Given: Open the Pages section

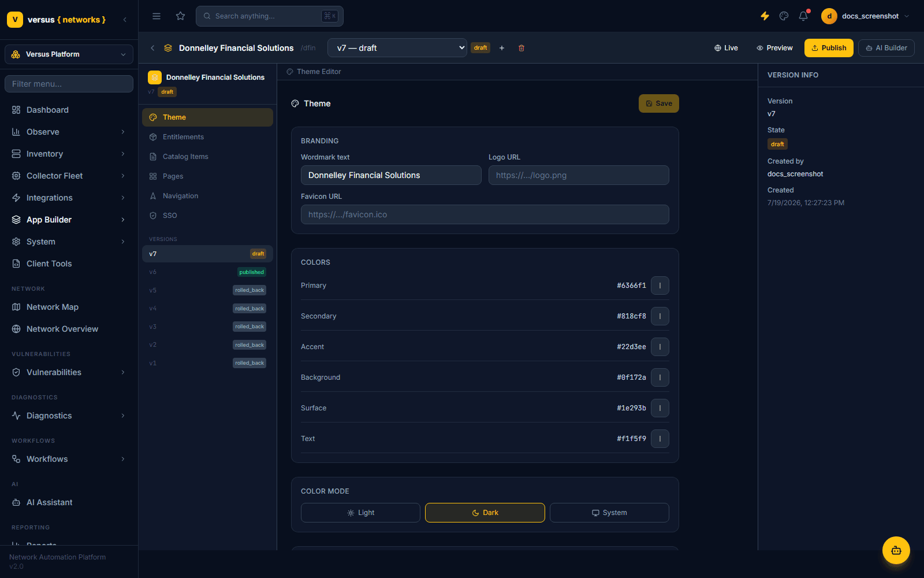Looking at the screenshot, I should (207, 176).
